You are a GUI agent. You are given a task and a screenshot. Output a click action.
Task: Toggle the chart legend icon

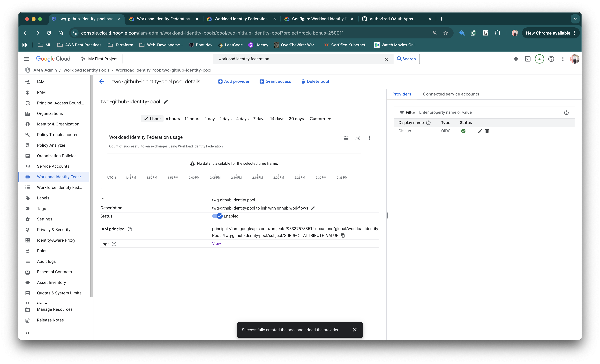click(346, 138)
